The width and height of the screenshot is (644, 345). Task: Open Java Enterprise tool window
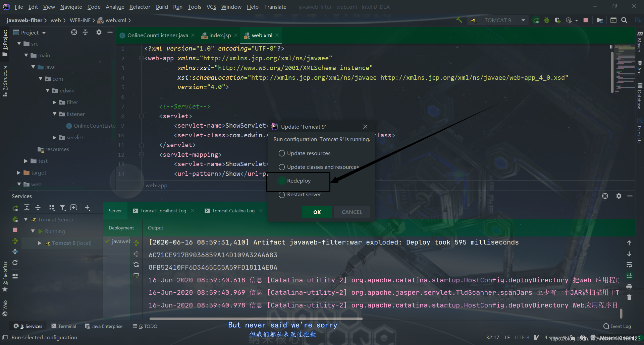pyautogui.click(x=104, y=326)
